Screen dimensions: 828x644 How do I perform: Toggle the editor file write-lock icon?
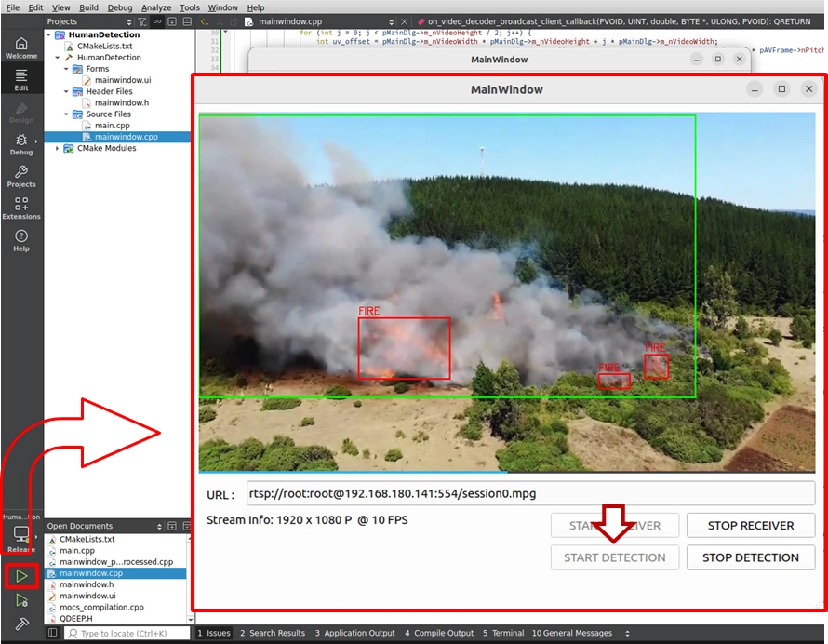[x=234, y=21]
